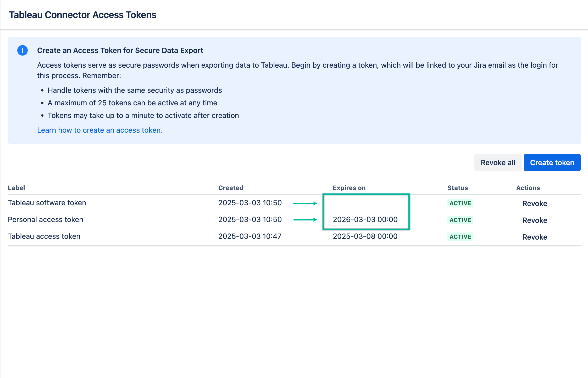Open the Learn how to create an access token link

[x=100, y=130]
